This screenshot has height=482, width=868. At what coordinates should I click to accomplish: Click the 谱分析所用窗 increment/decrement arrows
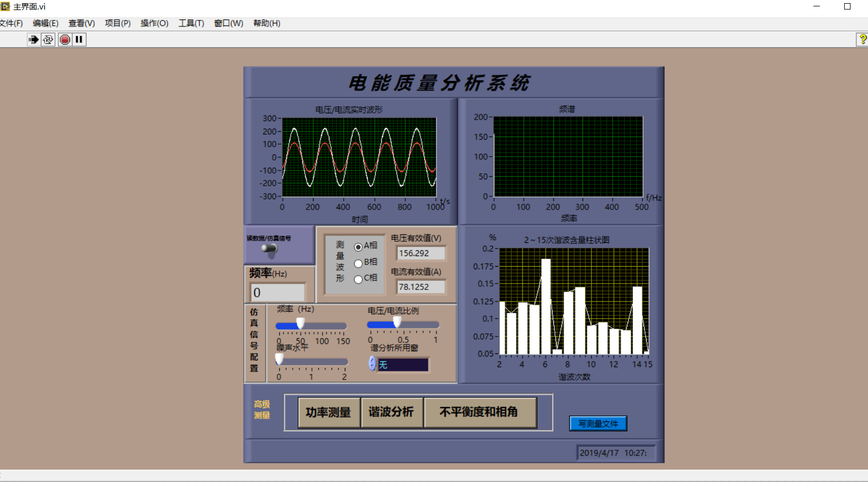372,363
